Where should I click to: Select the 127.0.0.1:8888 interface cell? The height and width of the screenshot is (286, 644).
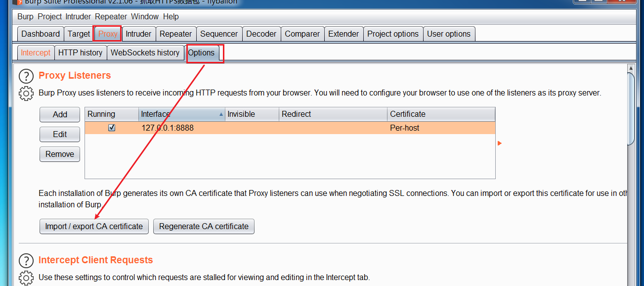[182, 128]
